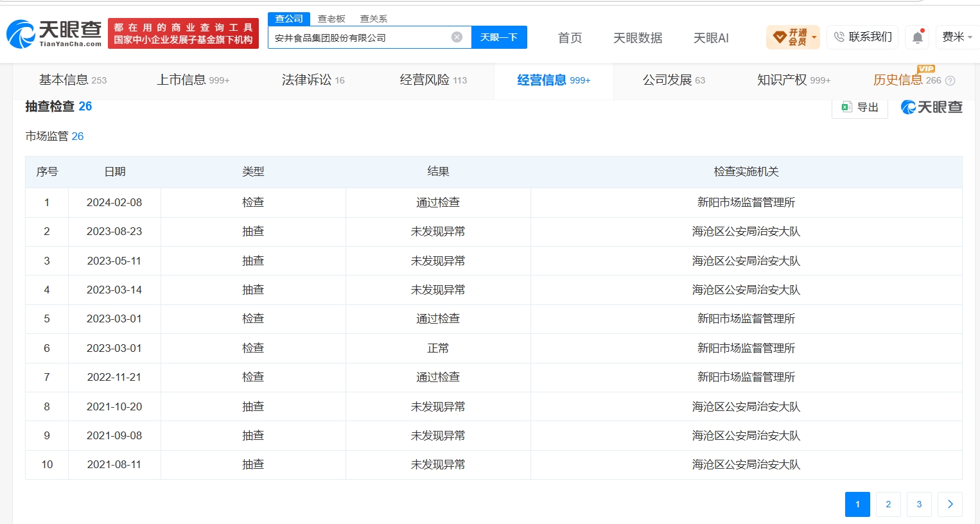Image resolution: width=980 pixels, height=524 pixels.
Task: Click the 结果 column header
Action: (438, 171)
